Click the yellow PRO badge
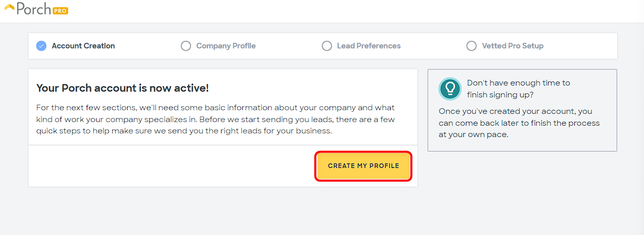 point(60,10)
